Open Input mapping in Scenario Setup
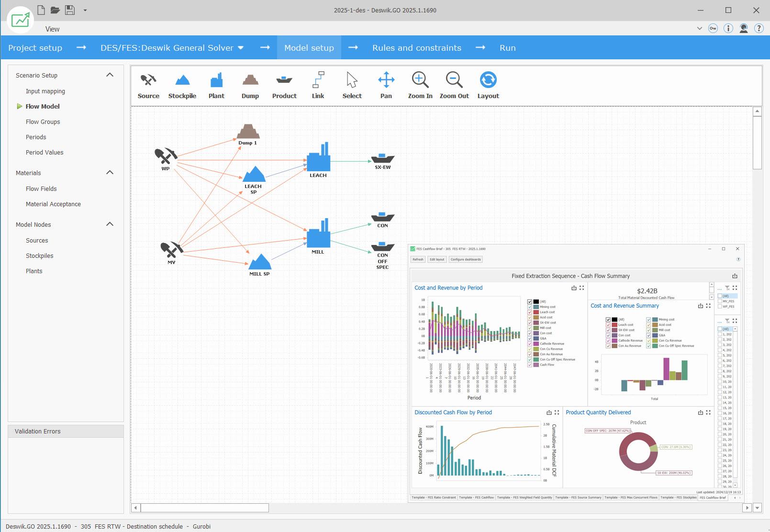The height and width of the screenshot is (532, 770). [x=45, y=91]
